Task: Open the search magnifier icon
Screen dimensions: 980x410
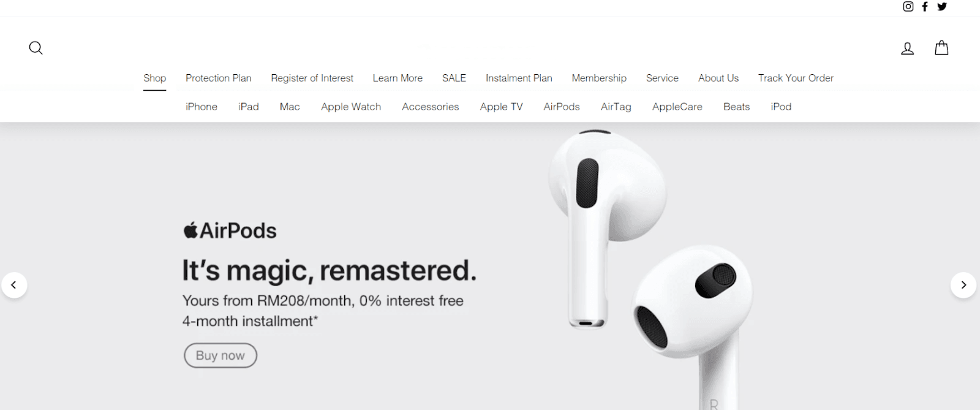Action: 36,48
